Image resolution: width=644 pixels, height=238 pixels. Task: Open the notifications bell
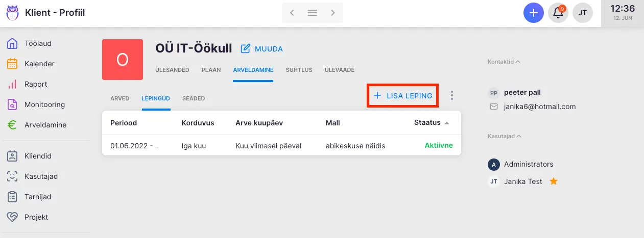pos(558,13)
